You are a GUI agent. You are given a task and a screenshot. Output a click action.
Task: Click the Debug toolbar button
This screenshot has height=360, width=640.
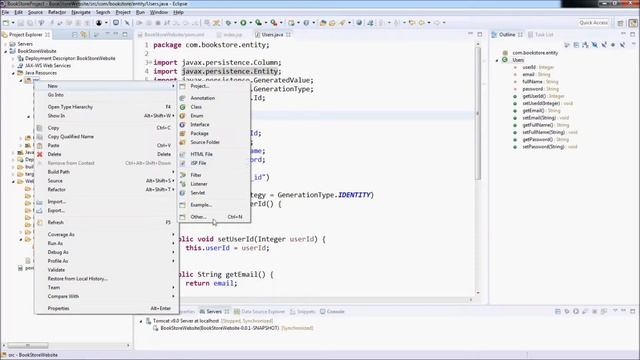pyautogui.click(x=229, y=23)
